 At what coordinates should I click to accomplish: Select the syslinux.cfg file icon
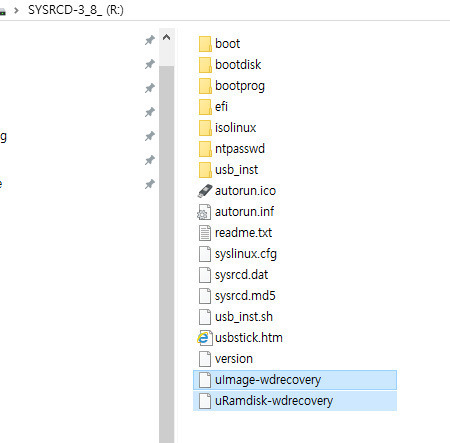point(205,254)
